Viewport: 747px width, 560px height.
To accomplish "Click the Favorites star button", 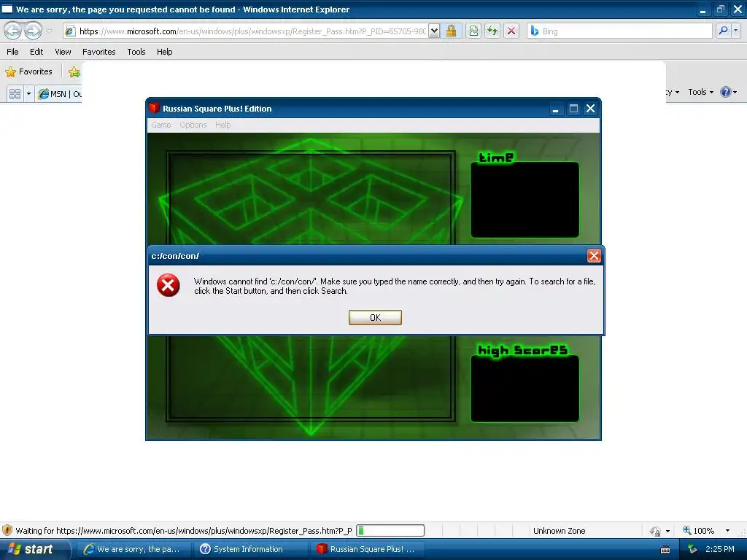I will [x=28, y=71].
